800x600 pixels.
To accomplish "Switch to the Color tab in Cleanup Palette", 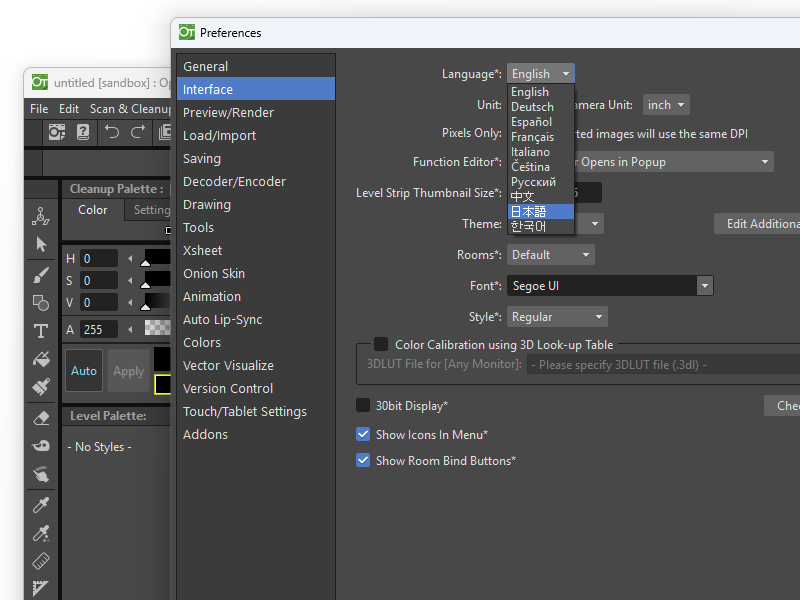I will click(x=93, y=210).
